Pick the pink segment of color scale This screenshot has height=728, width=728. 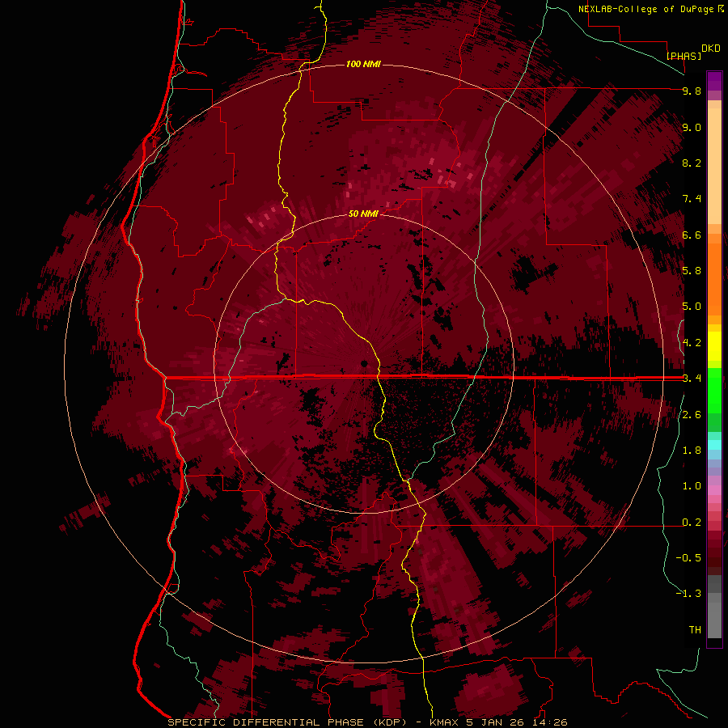tap(714, 490)
